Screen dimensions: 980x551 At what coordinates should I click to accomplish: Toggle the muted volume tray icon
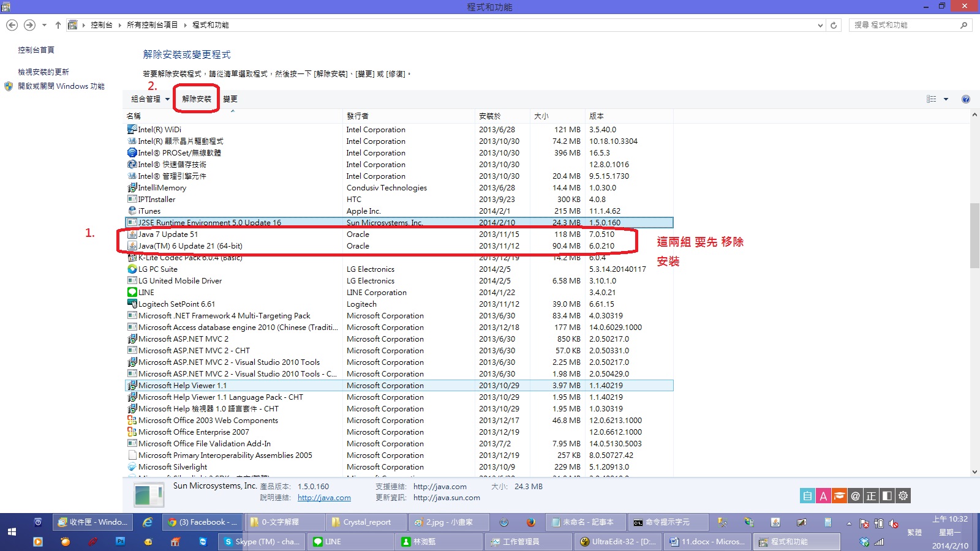894,523
